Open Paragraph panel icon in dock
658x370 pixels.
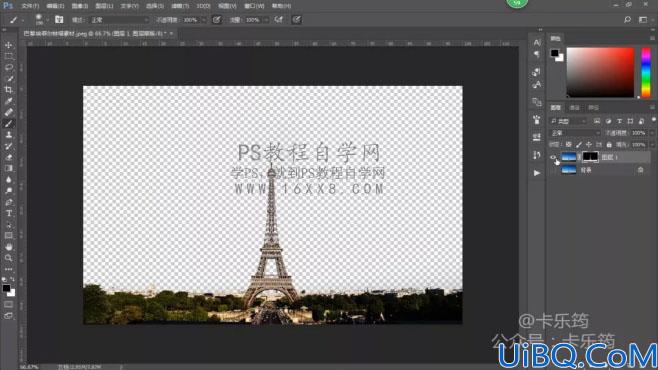coord(537,54)
